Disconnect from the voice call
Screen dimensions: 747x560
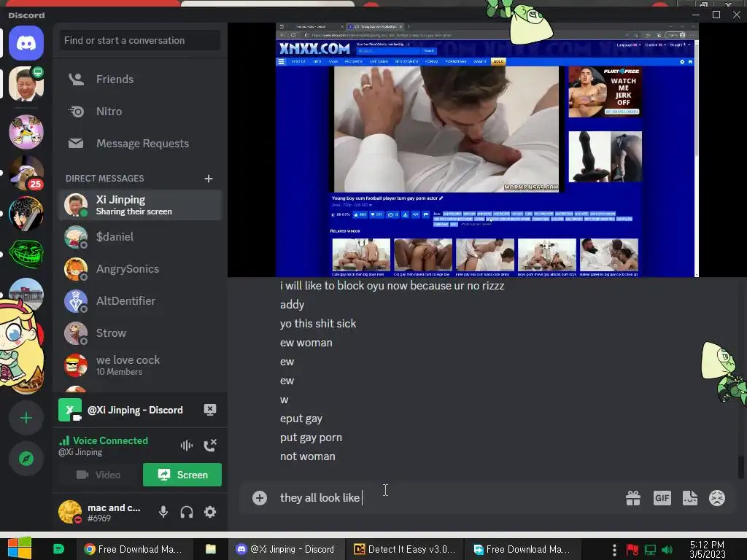(x=210, y=446)
